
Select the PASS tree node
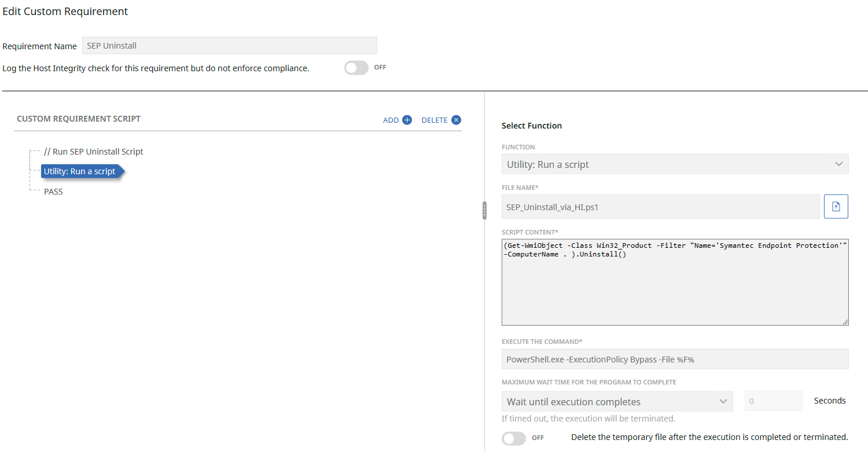[x=53, y=192]
